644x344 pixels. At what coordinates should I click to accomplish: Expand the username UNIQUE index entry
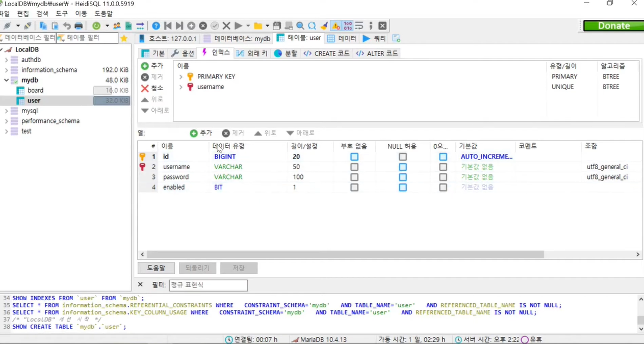(x=181, y=87)
